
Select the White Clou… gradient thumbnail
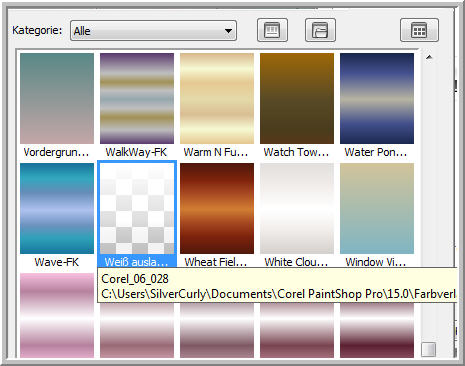point(297,208)
